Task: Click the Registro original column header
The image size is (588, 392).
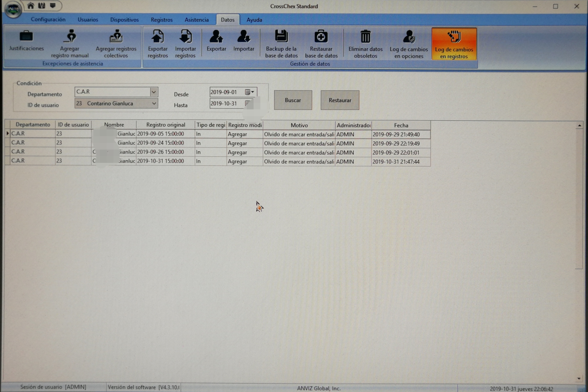Action: coord(166,125)
